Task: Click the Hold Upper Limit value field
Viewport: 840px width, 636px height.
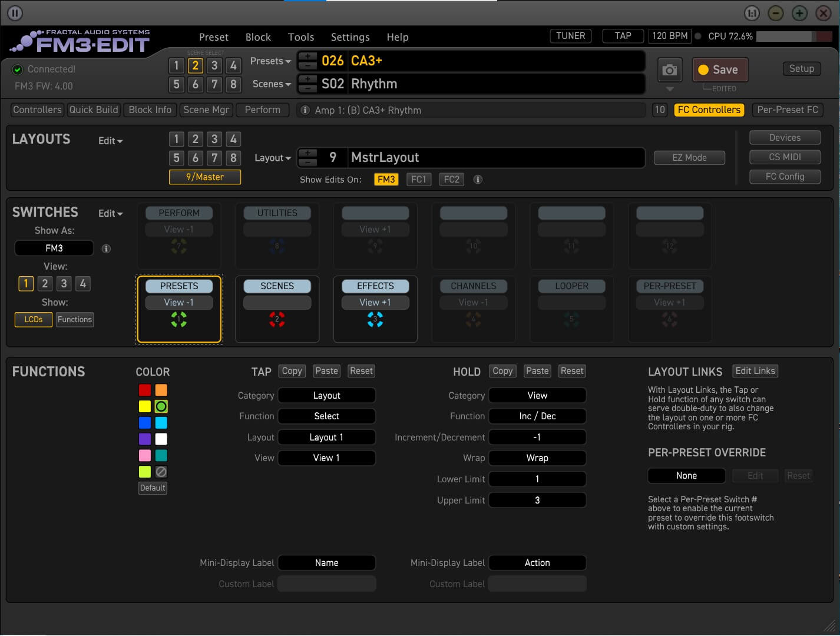Action: [x=537, y=500]
